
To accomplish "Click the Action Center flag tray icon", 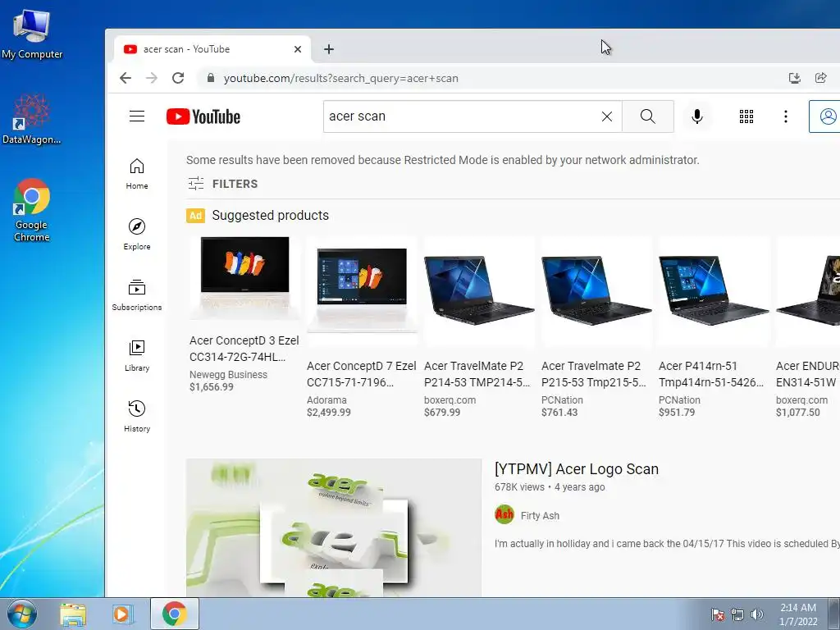I will pyautogui.click(x=717, y=614).
